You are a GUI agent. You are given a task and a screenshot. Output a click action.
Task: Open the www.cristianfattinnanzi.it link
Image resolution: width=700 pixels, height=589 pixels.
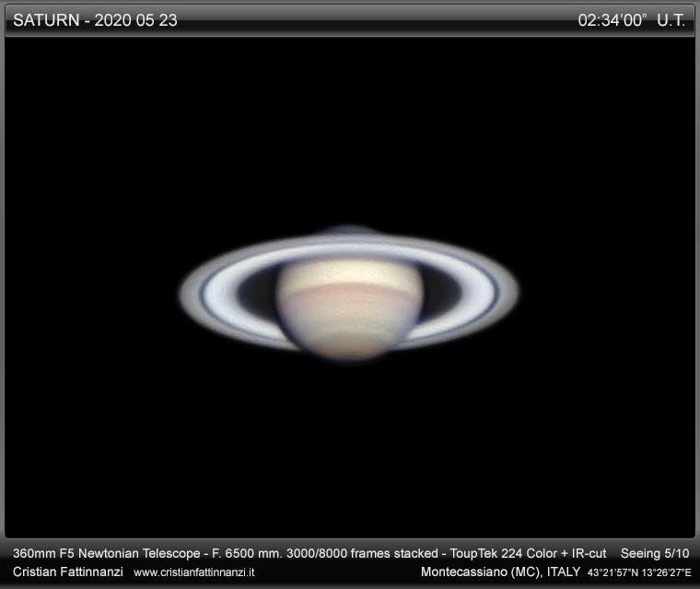pos(194,572)
